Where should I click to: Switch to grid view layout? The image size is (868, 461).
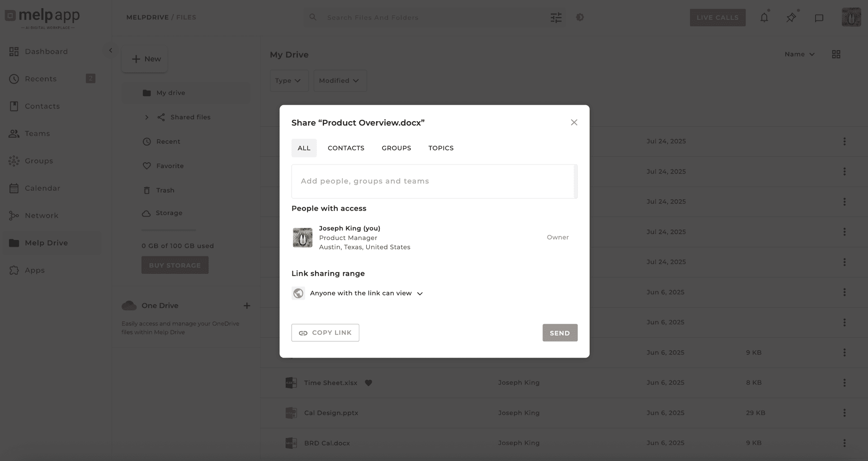click(x=836, y=54)
